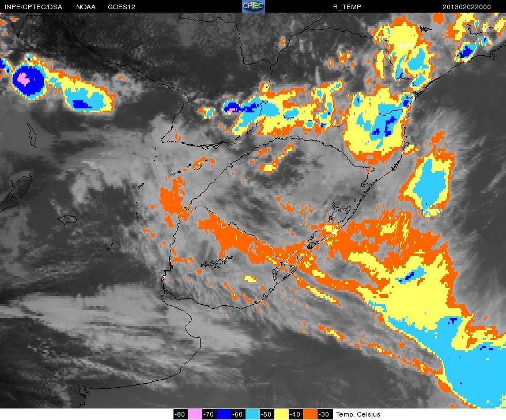Click the dark blue legend swatch after -70
The height and width of the screenshot is (420, 506).
pyautogui.click(x=224, y=414)
